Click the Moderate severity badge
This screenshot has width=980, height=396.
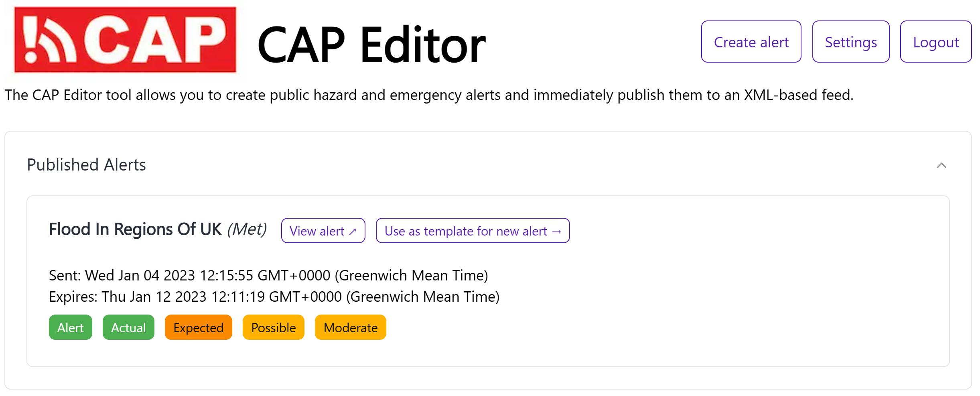point(350,327)
